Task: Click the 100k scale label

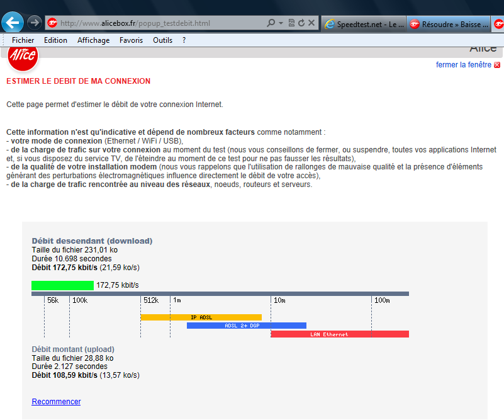Action: pyautogui.click(x=80, y=300)
